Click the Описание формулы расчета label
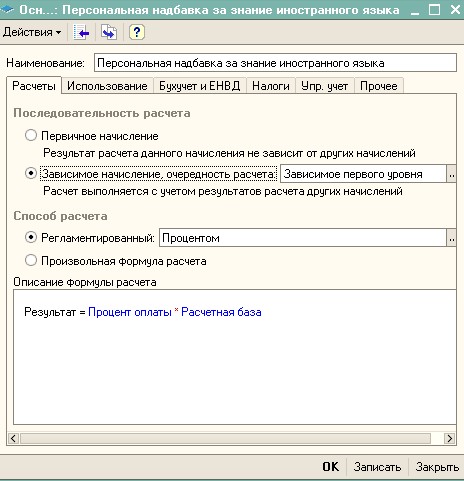Viewport: 464px width, 481px height. (85, 282)
